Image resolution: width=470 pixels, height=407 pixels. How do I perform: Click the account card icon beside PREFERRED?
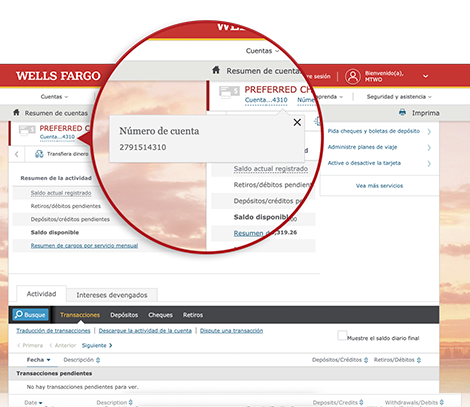pyautogui.click(x=27, y=130)
